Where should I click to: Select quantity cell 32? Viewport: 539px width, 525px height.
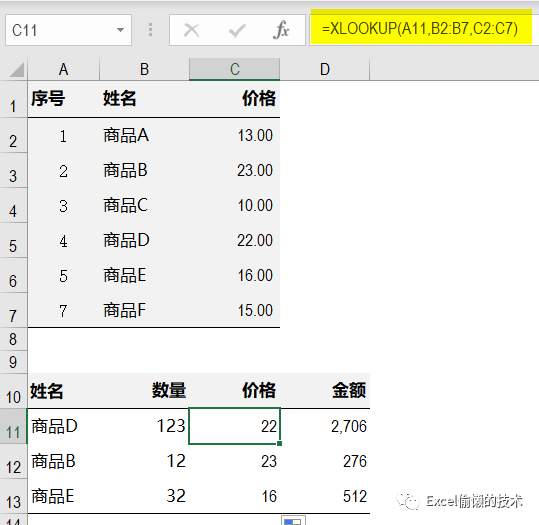[144, 496]
